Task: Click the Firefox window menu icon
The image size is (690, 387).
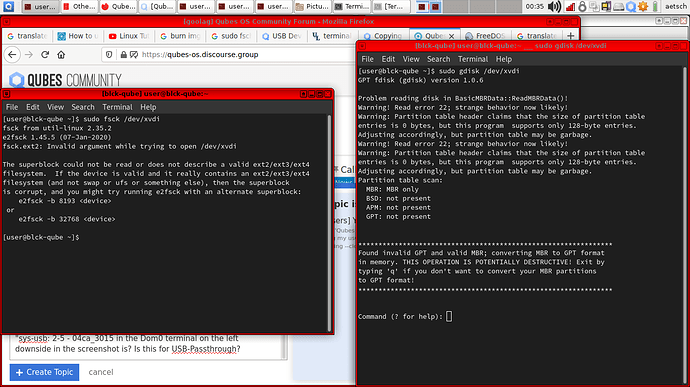Action: 7,21
